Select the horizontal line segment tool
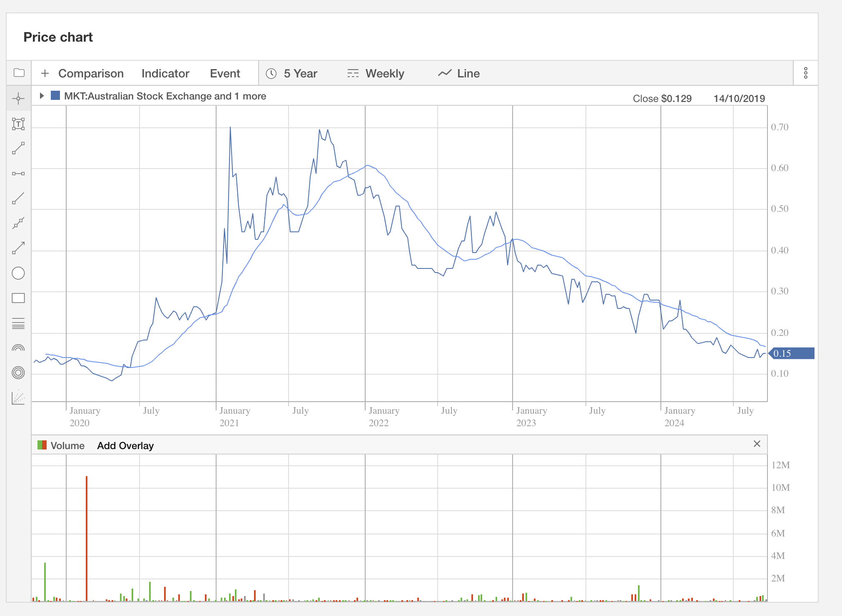 pos(18,174)
